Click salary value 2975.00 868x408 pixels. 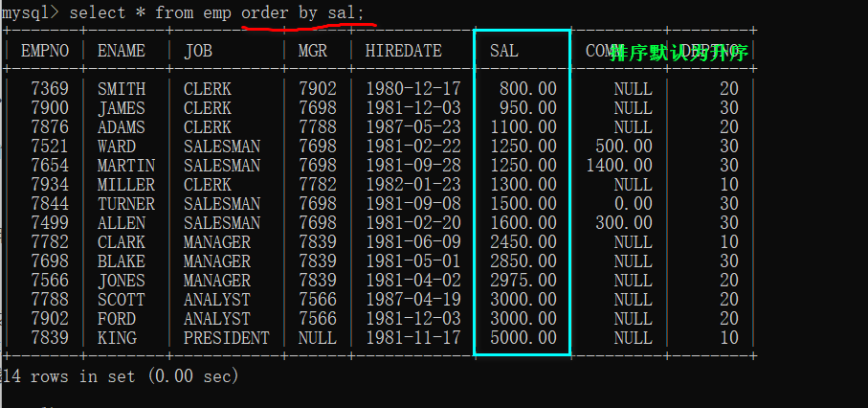[523, 281]
